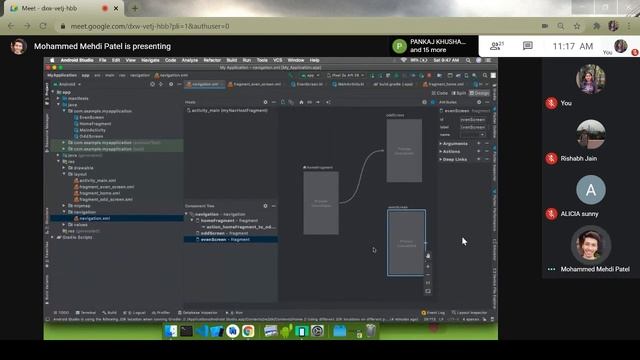Go back in the Chrome browser
This screenshot has height=360, width=640.
pyautogui.click(x=11, y=26)
